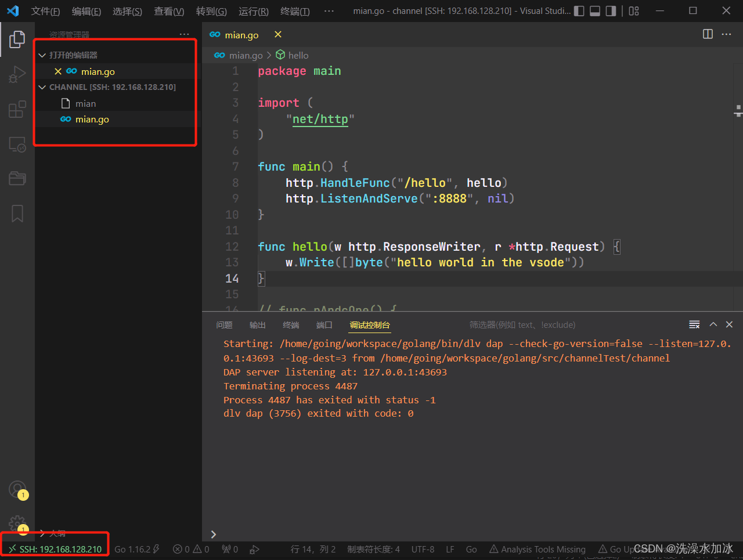
Task: Open the folder/project manager icon in activity bar
Action: [17, 178]
